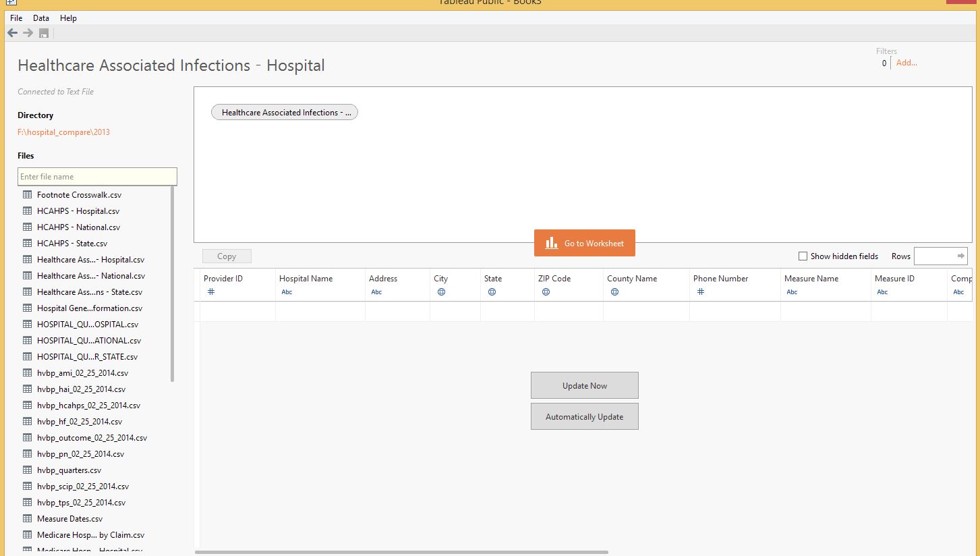Select HOSPITAL_QU...OSPITAL.csv file
The height and width of the screenshot is (556, 980).
click(88, 324)
